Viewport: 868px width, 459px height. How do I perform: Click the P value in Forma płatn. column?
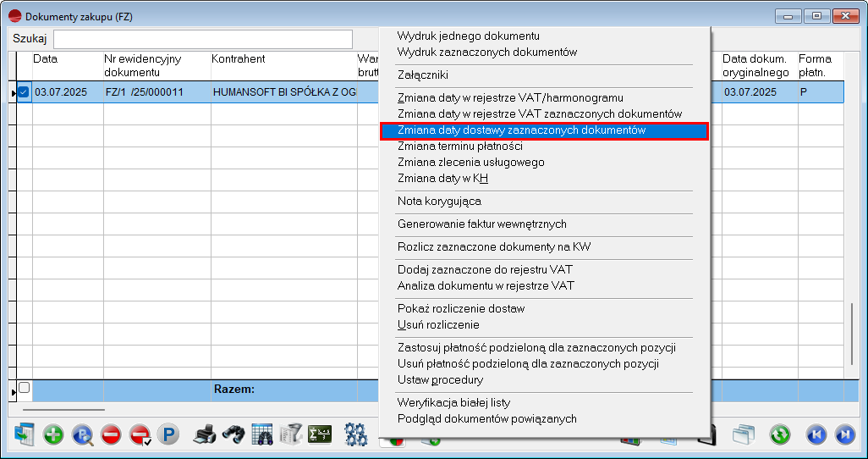click(821, 92)
